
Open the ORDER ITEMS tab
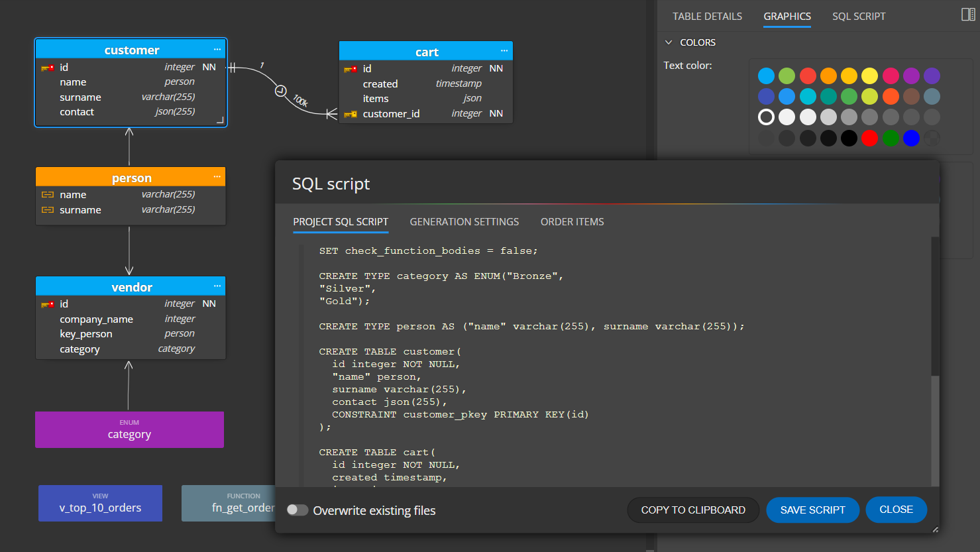tap(572, 222)
